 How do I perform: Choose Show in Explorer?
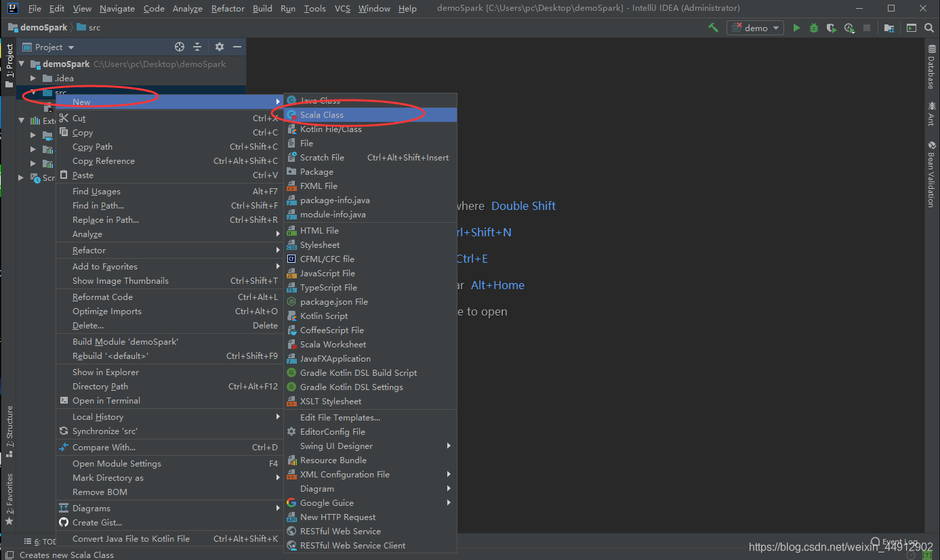pos(169,372)
